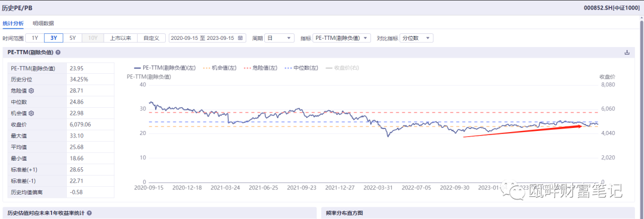Image resolution: width=644 pixels, height=219 pixels.
Task: Click the PE-TTM value 23.95
Action: (77, 68)
